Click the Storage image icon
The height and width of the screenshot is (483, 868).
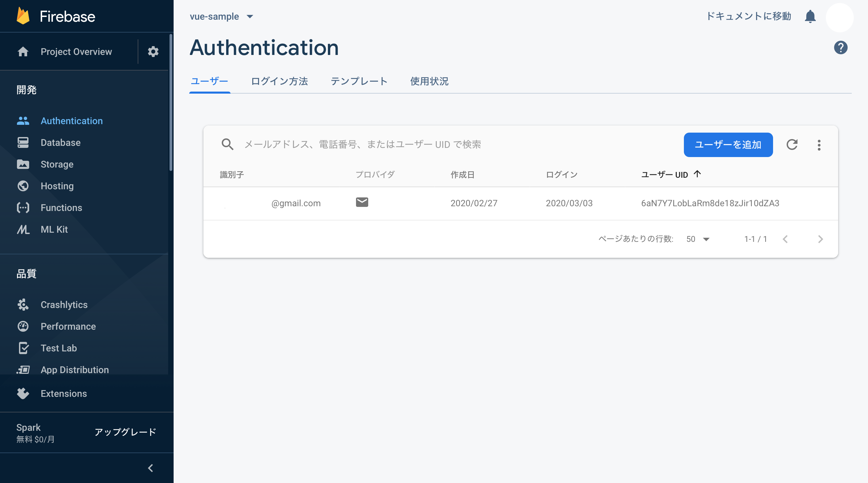pyautogui.click(x=23, y=164)
